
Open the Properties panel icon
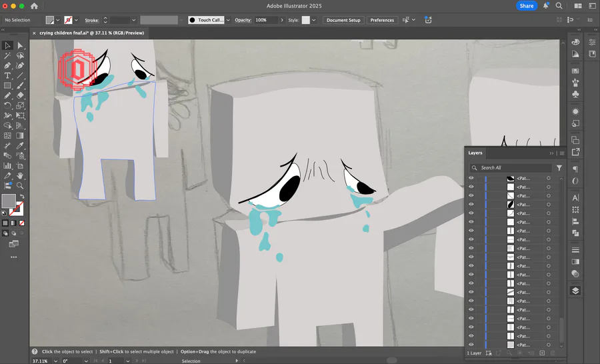(x=593, y=42)
